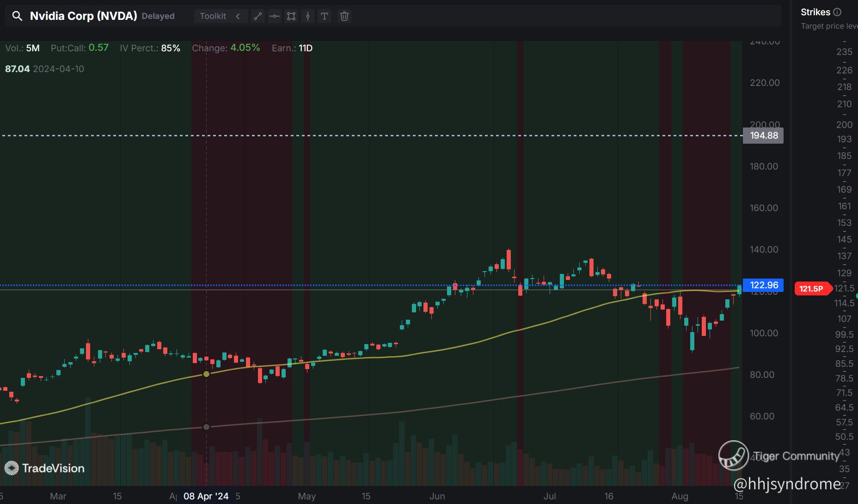Image resolution: width=858 pixels, height=504 pixels.
Task: Select the horizontal line drawing tool
Action: point(275,16)
